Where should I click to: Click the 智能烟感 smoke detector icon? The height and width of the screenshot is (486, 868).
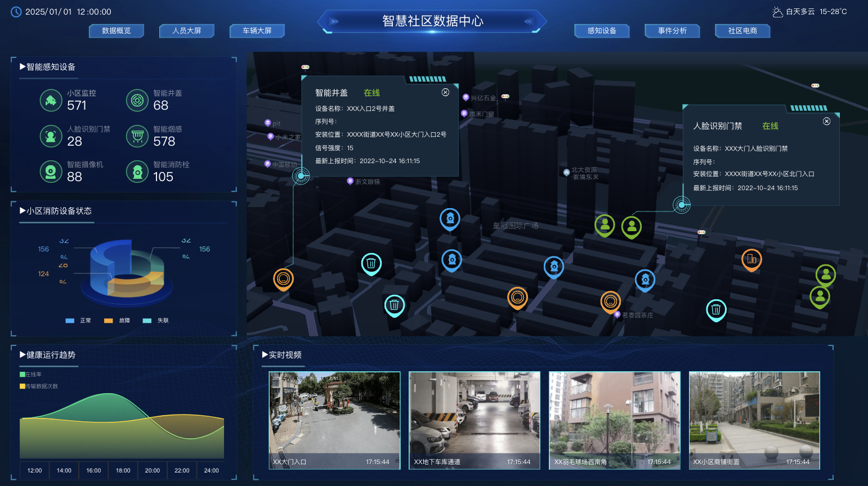click(x=137, y=136)
